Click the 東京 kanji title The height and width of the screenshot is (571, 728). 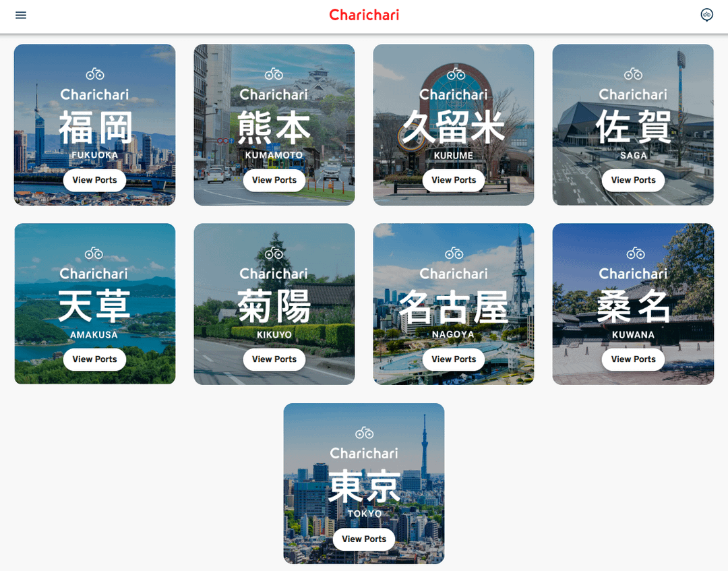coord(365,486)
